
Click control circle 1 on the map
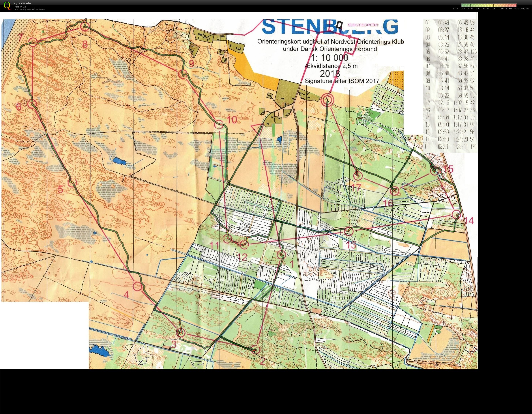(281, 255)
